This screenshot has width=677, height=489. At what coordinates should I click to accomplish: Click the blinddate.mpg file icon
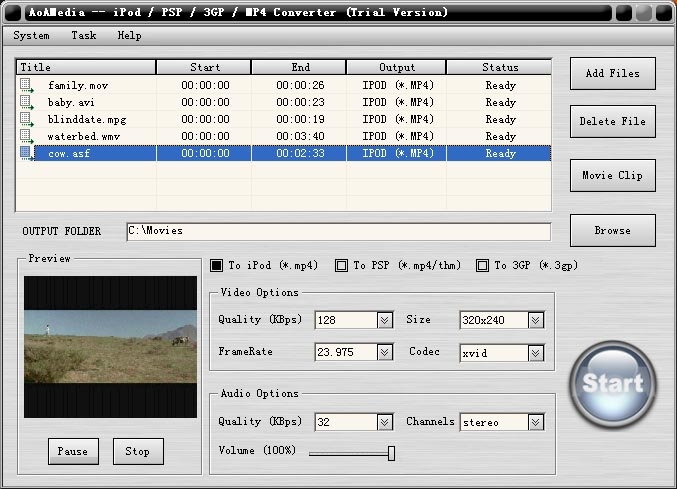click(26, 119)
